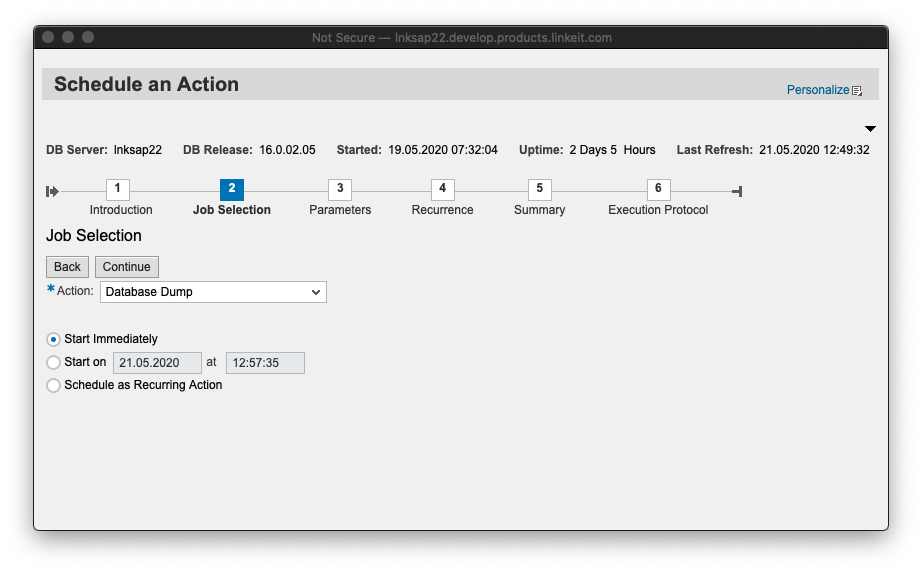922x572 pixels.
Task: Click the roadmap start arrow icon
Action: coord(52,191)
